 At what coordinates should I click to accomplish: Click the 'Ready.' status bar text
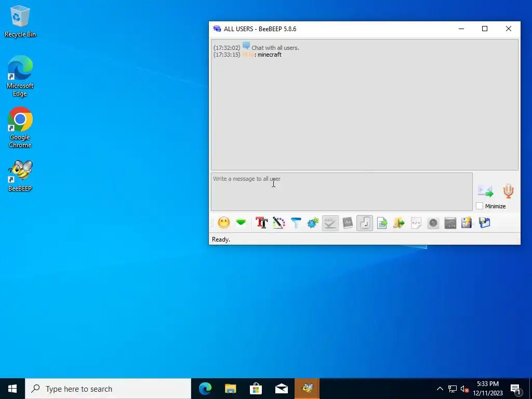(x=221, y=240)
